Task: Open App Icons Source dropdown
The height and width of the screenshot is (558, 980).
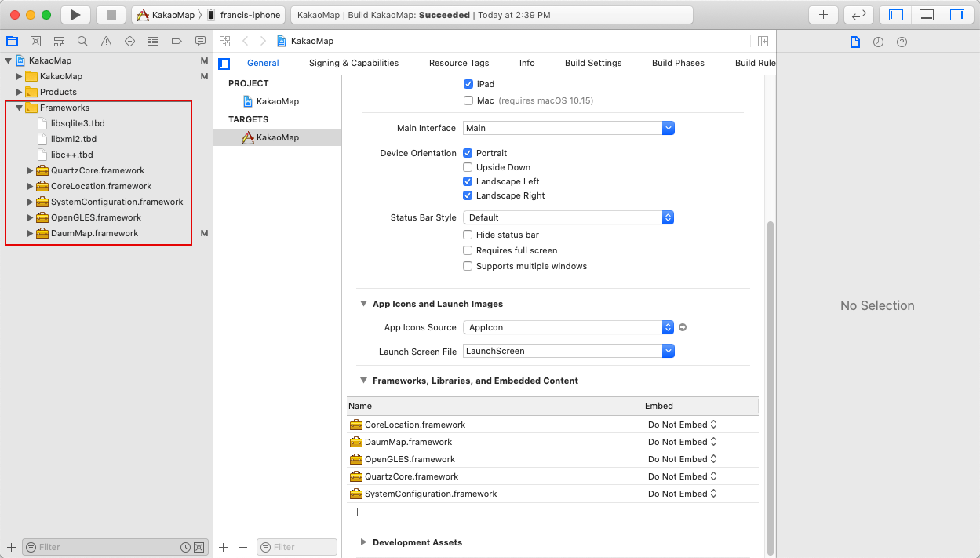Action: pos(569,327)
